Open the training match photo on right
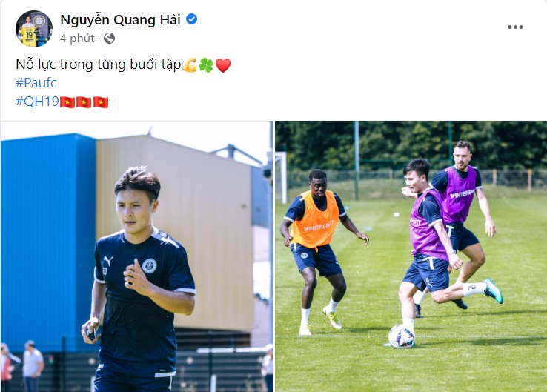This screenshot has width=547, height=392. click(x=411, y=256)
